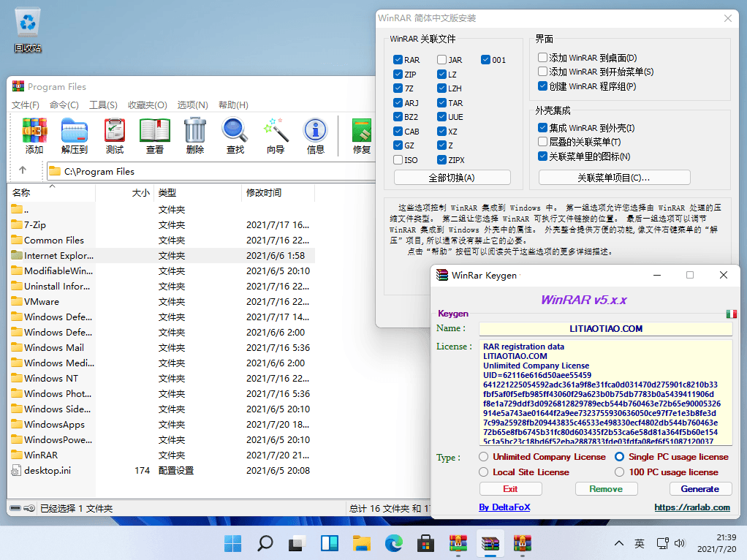Screen dimensions: 747x560
Task: Show hidden tray icons chevron
Action: point(619,543)
